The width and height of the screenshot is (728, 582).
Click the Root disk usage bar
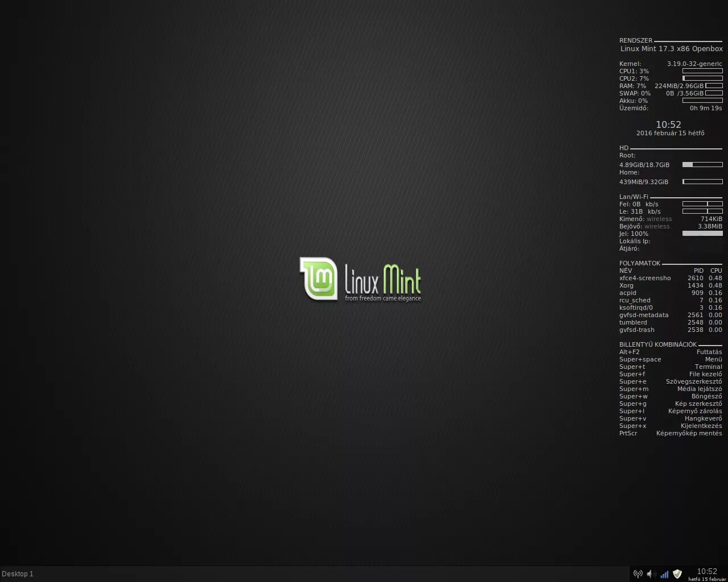702,165
